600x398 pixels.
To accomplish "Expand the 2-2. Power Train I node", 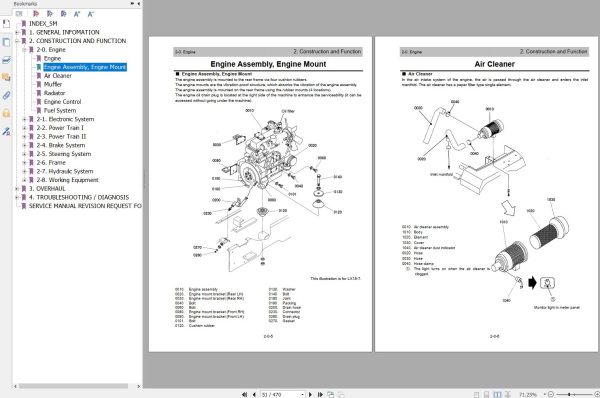I will click(24, 128).
